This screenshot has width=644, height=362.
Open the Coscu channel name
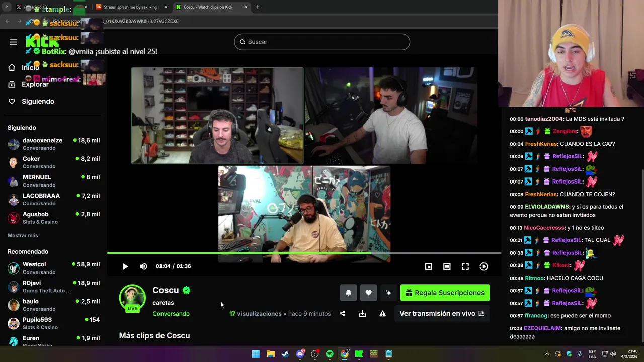(166, 290)
